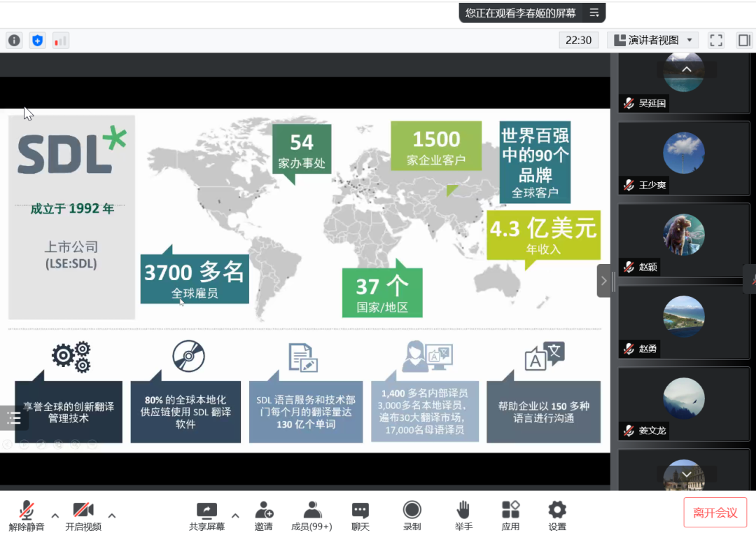
Task: Collapse the participant video sidebar
Action: click(603, 281)
